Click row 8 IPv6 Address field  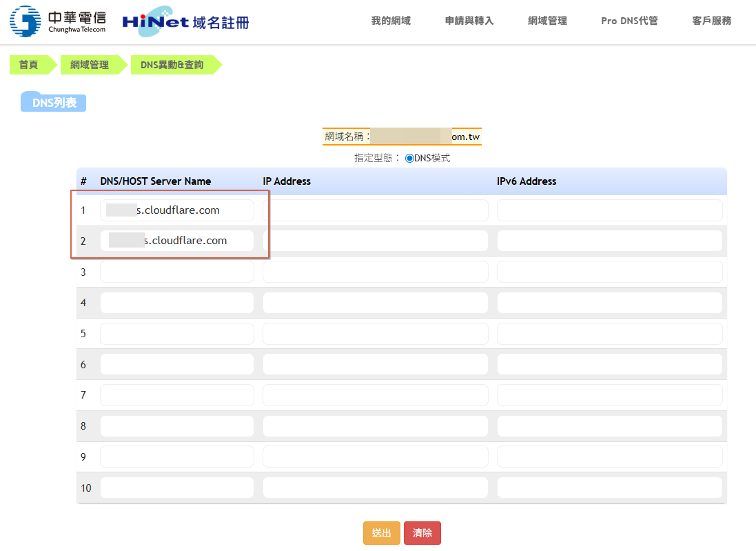pos(609,425)
